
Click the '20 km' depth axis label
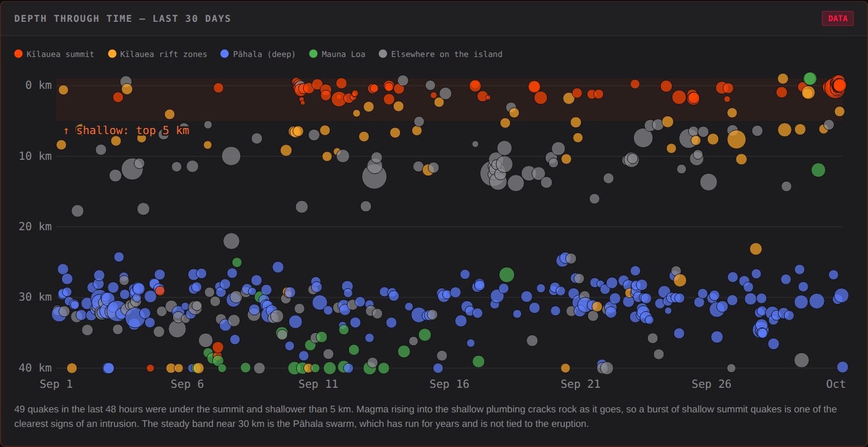tap(35, 226)
